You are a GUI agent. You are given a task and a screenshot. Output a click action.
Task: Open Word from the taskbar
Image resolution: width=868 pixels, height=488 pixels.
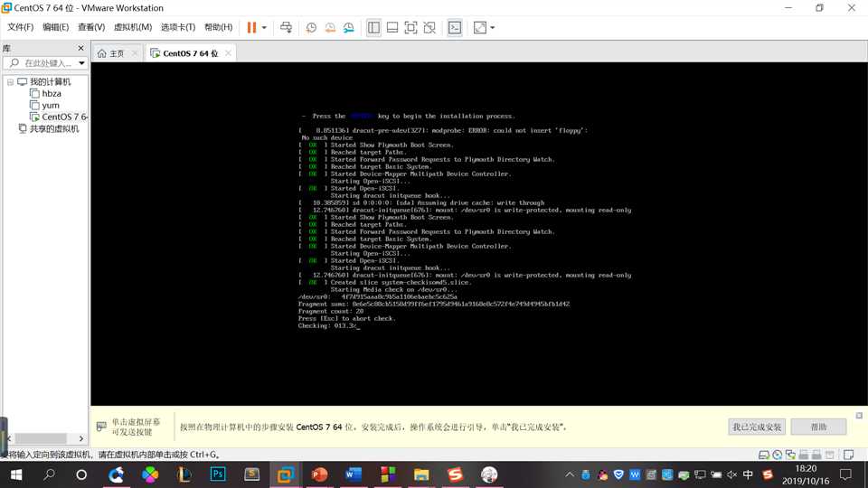click(x=354, y=474)
